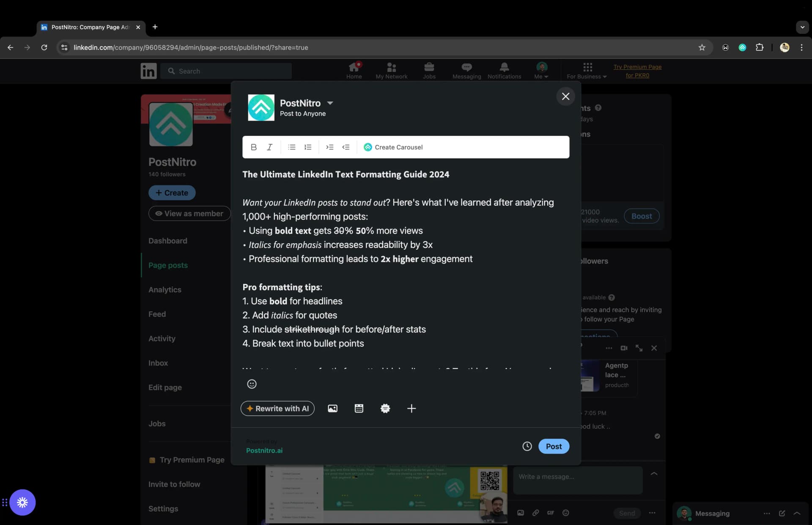The image size is (812, 525).
Task: Open Edit page in the sidebar
Action: [165, 387]
